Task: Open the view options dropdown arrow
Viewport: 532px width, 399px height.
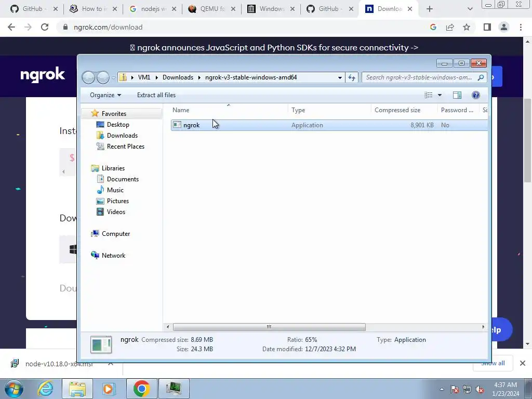Action: tap(440, 95)
